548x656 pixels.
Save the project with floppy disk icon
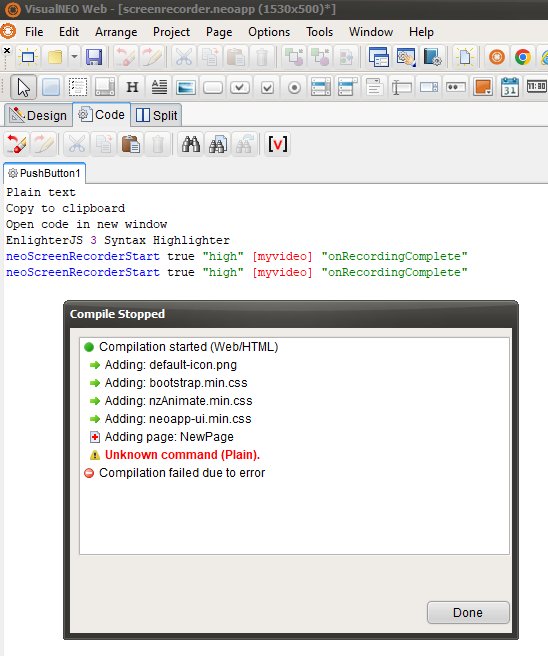pos(94,57)
